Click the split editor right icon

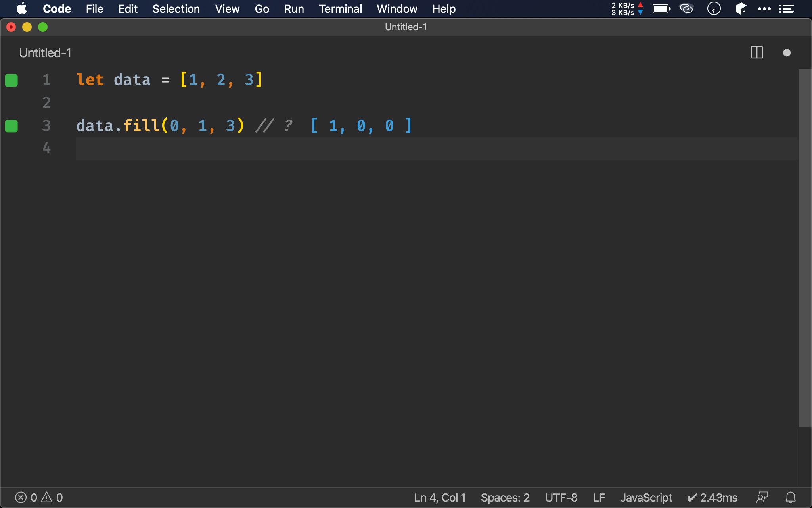pos(756,53)
